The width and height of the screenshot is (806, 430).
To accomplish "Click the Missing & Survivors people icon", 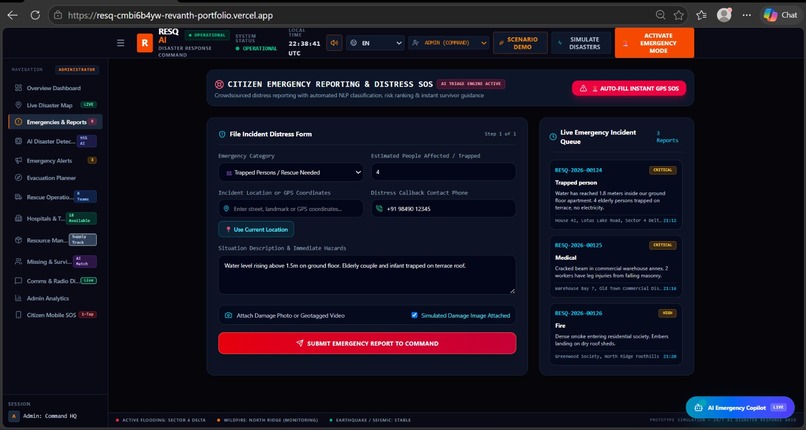I will tap(19, 261).
